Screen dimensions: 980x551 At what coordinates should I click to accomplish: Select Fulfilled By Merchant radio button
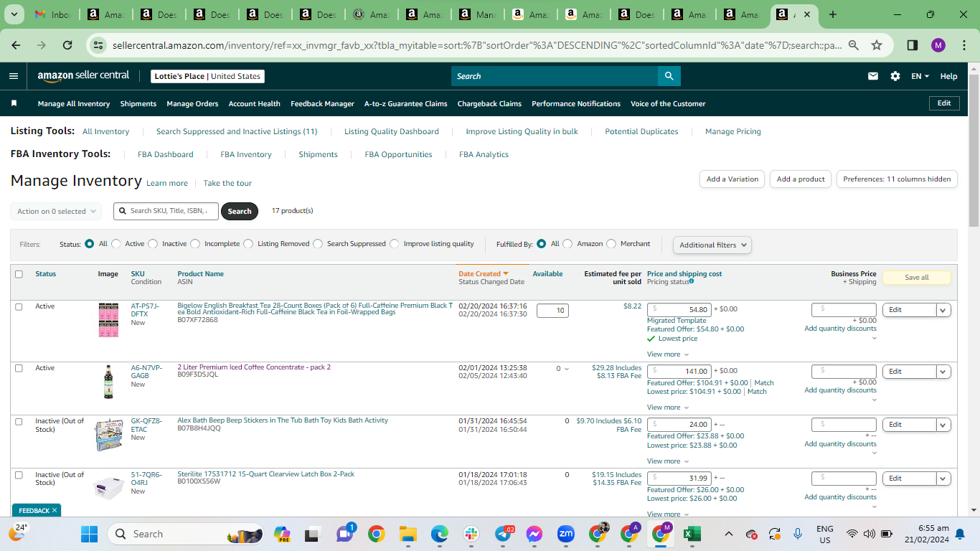(611, 244)
